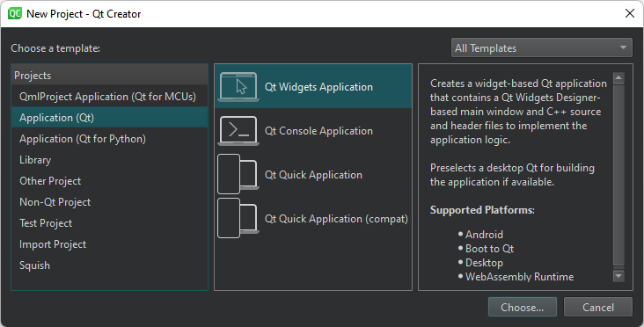Close the New Project dialog window
This screenshot has height=327, width=644.
click(x=630, y=13)
